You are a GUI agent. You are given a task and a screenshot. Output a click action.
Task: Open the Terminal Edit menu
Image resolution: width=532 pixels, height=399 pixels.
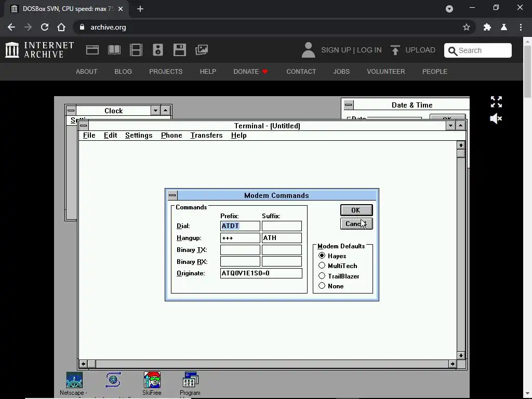tap(110, 136)
